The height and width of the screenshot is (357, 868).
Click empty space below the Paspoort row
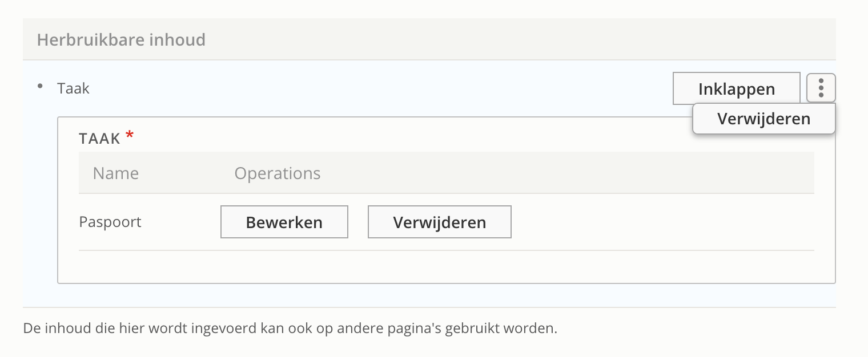coord(445,266)
